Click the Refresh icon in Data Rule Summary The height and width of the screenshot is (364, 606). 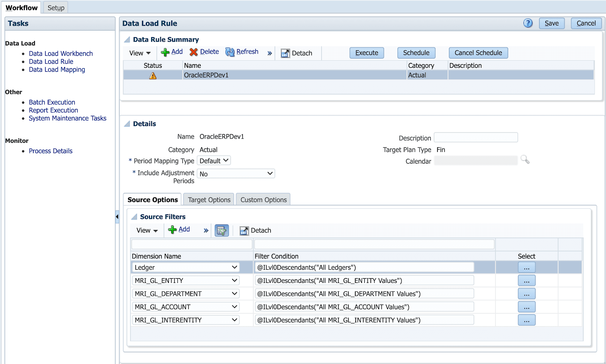coord(230,52)
